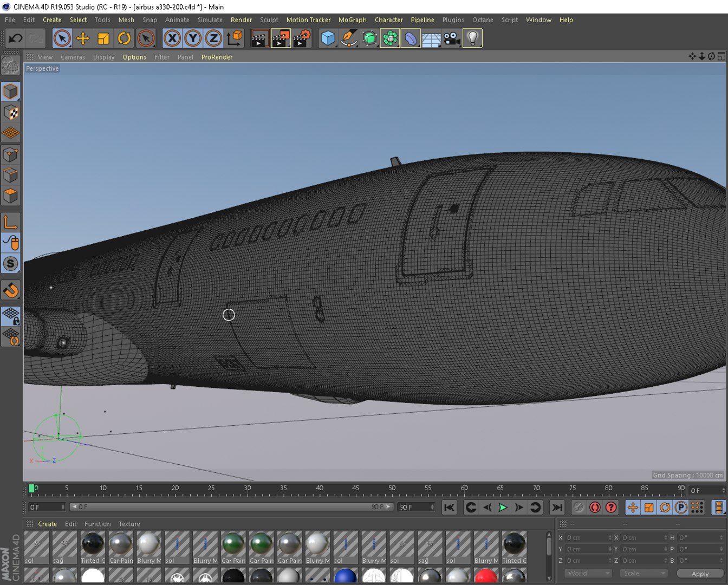Viewport: 728px width, 585px height.
Task: Open the viewport Cameras menu
Action: click(73, 57)
